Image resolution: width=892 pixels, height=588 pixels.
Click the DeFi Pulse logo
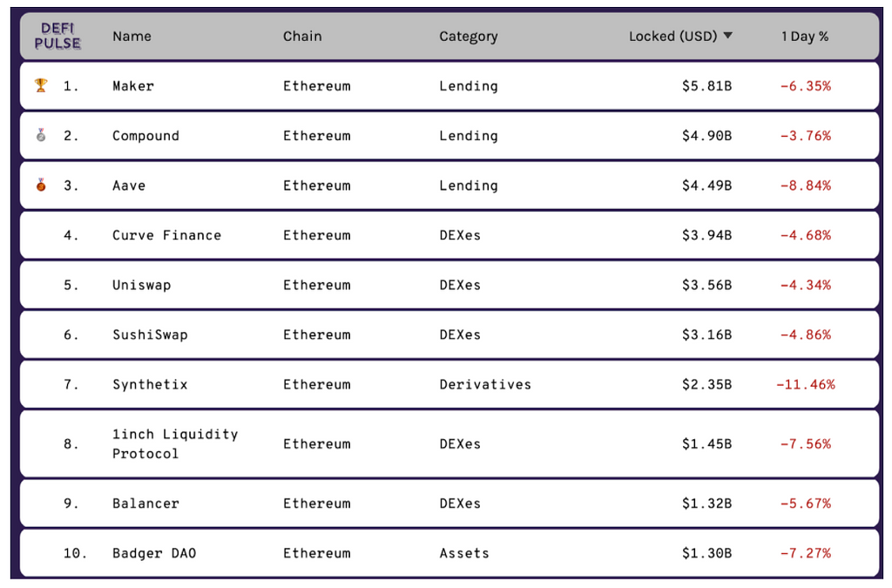tap(57, 36)
